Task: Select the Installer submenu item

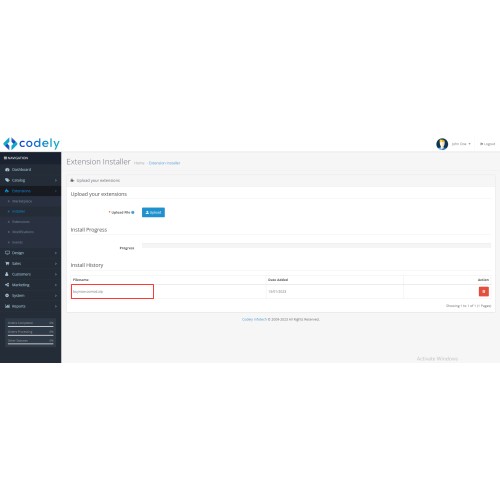Action: 18,211
